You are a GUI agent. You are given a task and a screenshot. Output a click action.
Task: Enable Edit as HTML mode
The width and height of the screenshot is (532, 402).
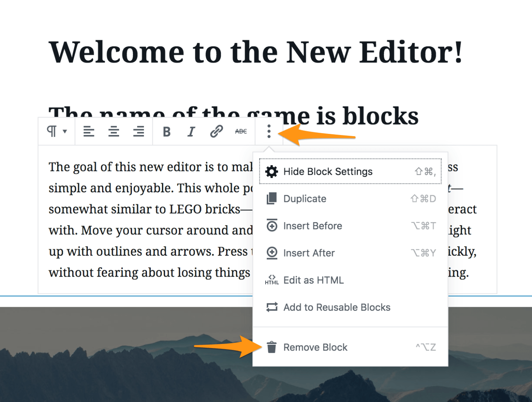tap(314, 280)
